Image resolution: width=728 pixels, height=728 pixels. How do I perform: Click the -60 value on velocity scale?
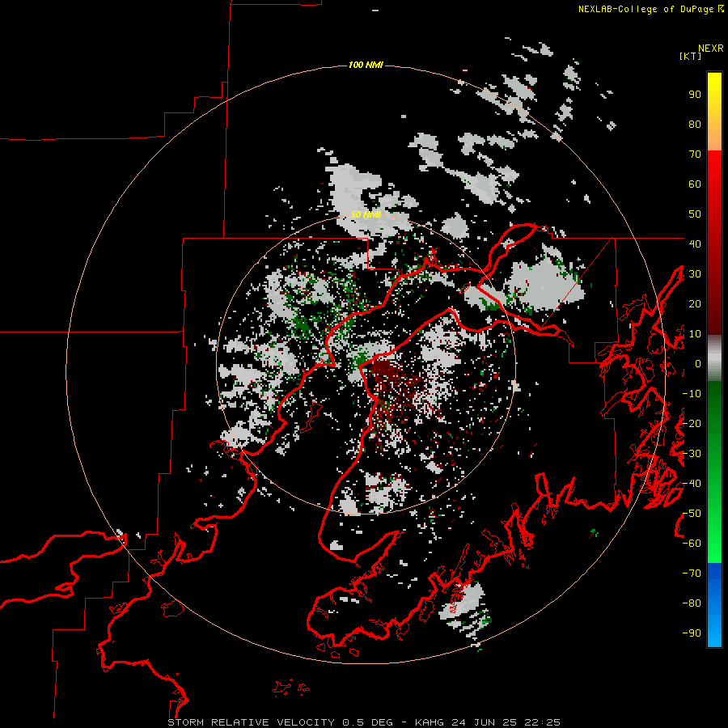(x=692, y=544)
